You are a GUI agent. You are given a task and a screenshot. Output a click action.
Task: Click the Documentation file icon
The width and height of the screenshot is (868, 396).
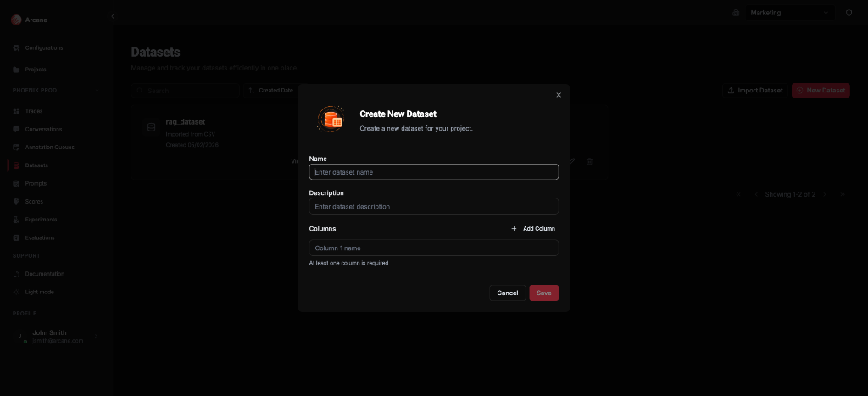coord(16,274)
